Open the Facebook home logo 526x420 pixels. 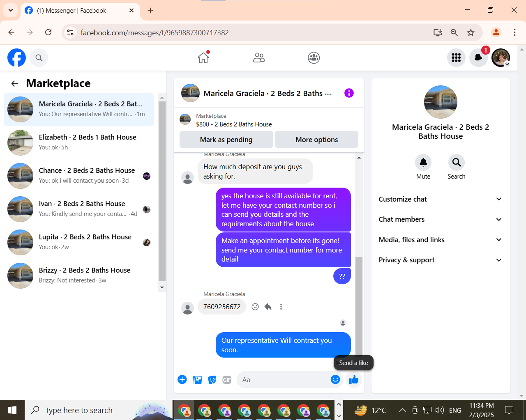(x=16, y=57)
